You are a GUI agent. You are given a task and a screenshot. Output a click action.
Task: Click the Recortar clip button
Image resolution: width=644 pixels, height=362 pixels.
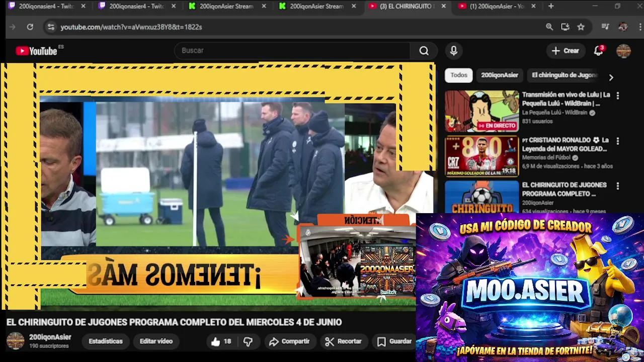coord(344,341)
